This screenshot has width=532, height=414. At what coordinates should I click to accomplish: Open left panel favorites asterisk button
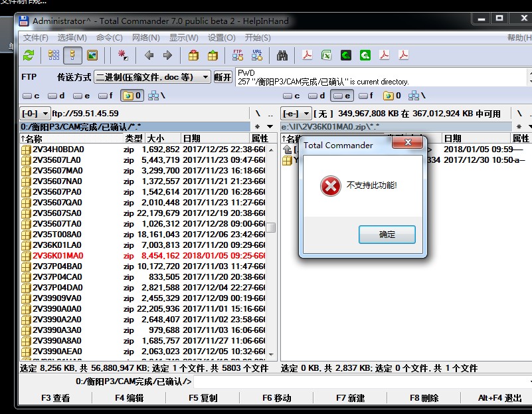(257, 127)
